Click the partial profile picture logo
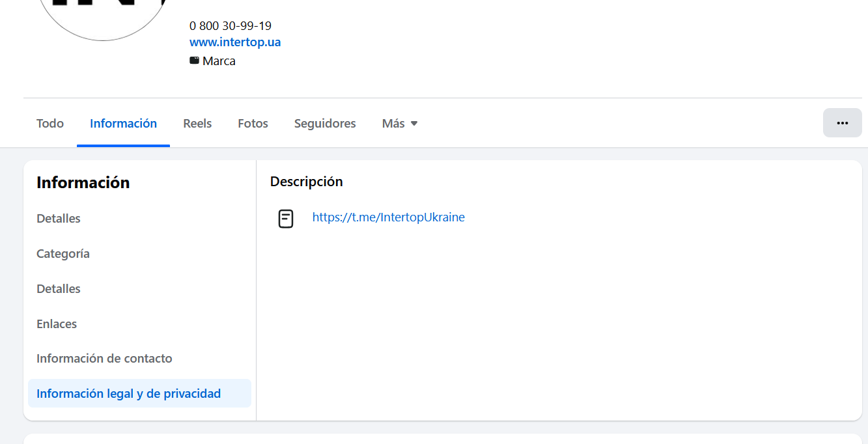 pyautogui.click(x=103, y=20)
